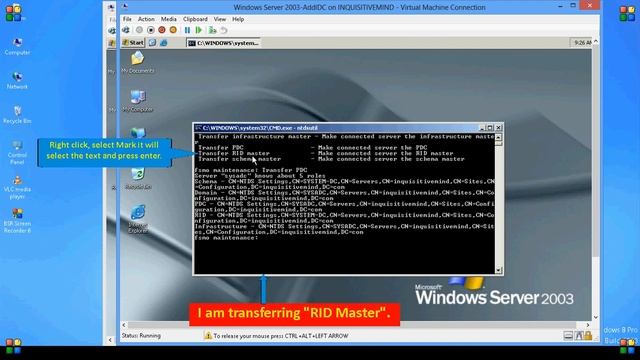Open Network icon on host desktop
Image resolution: width=640 pixels, height=360 pixels.
(x=17, y=80)
